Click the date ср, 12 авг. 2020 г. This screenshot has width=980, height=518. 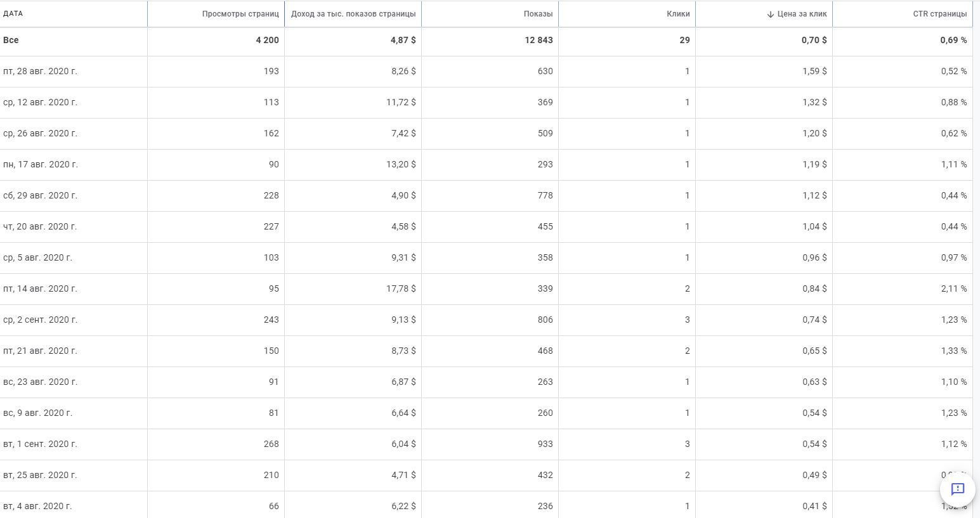(x=40, y=102)
